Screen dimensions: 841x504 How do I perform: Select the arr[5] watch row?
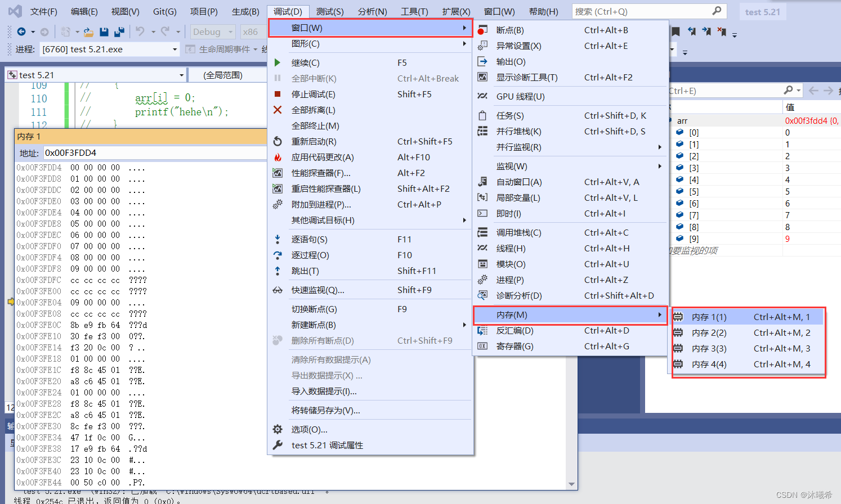754,191
